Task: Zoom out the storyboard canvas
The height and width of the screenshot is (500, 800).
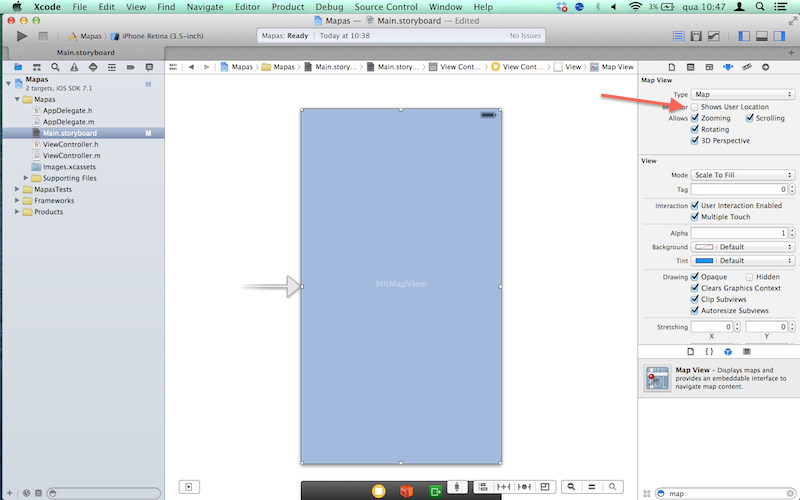Action: pos(571,487)
